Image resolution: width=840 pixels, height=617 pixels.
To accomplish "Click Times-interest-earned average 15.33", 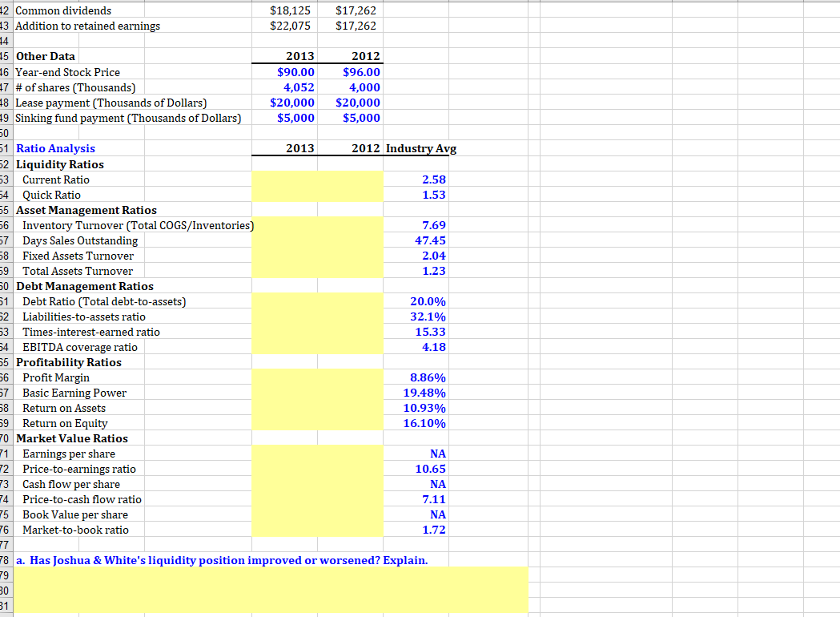I will click(430, 332).
